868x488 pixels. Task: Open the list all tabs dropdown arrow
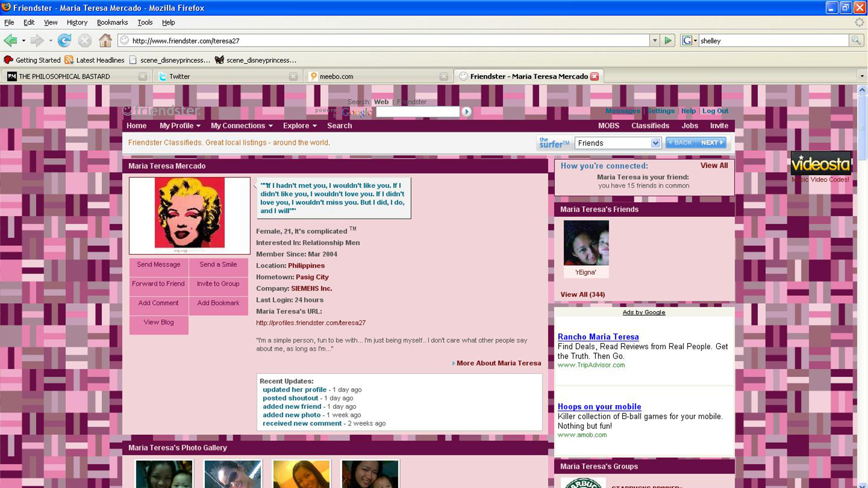862,76
